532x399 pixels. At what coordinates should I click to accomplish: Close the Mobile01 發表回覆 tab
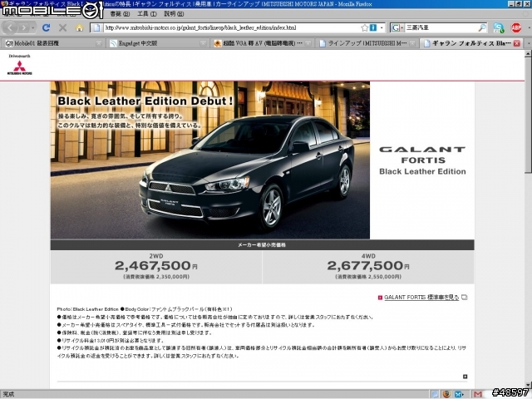(99, 43)
